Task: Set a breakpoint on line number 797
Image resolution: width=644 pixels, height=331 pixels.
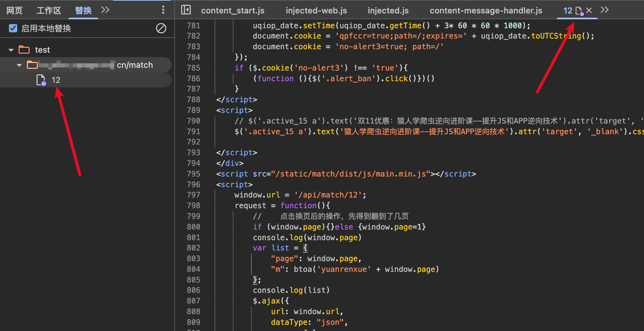Action: click(x=193, y=195)
